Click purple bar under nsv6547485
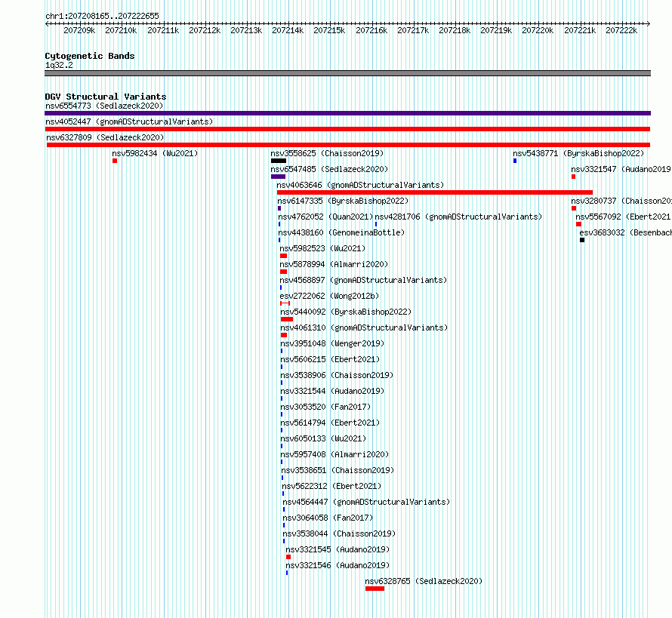 [x=278, y=177]
